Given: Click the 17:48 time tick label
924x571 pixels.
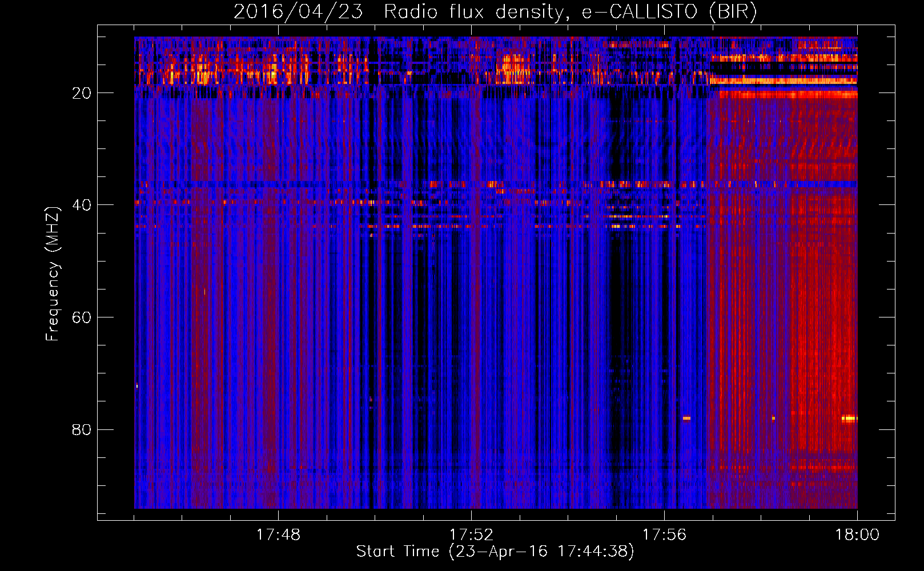Looking at the screenshot, I should (278, 535).
